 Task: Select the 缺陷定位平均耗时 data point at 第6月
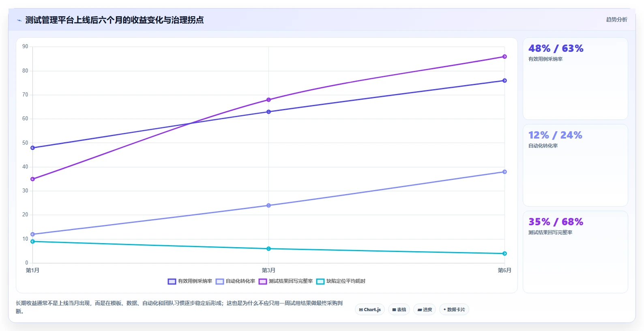[504, 254]
